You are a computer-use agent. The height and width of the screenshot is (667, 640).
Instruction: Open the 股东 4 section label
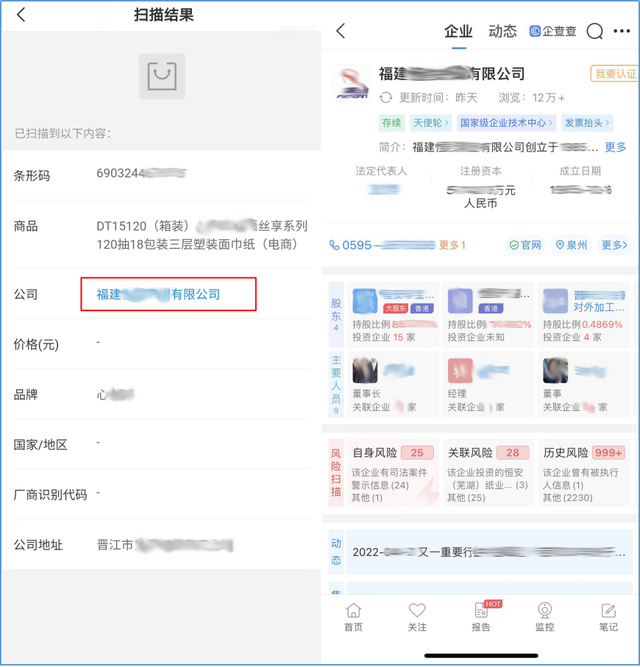click(336, 315)
